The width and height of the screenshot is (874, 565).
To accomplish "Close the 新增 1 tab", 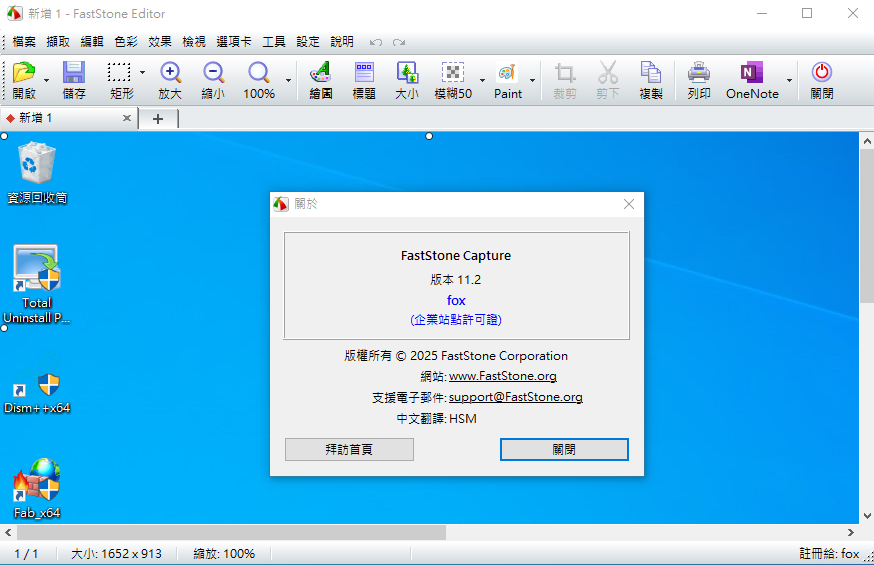I will click(127, 118).
